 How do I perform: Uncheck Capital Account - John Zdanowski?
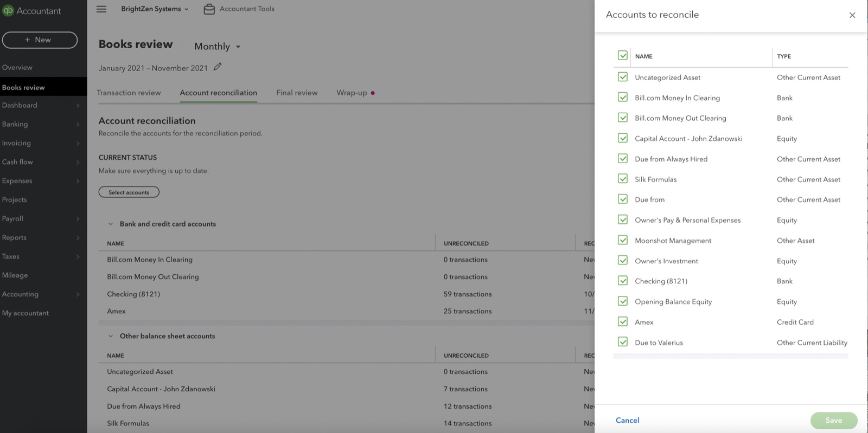pyautogui.click(x=623, y=138)
